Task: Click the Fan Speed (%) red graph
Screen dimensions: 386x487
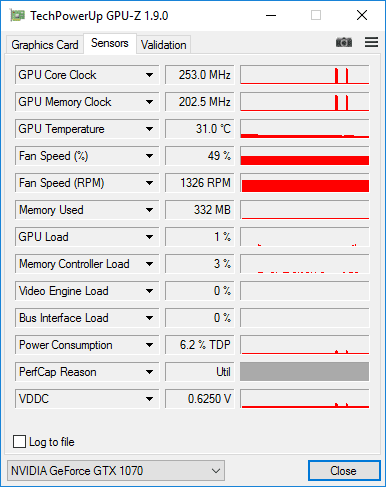Action: [305, 156]
